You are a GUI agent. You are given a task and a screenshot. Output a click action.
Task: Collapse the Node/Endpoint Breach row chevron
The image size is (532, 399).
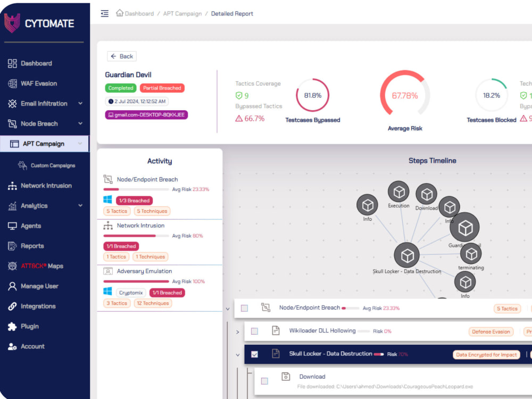point(228,309)
